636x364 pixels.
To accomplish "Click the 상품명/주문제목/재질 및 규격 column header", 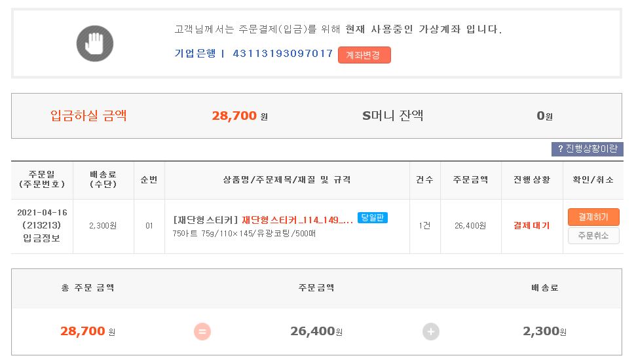I will click(x=287, y=179).
